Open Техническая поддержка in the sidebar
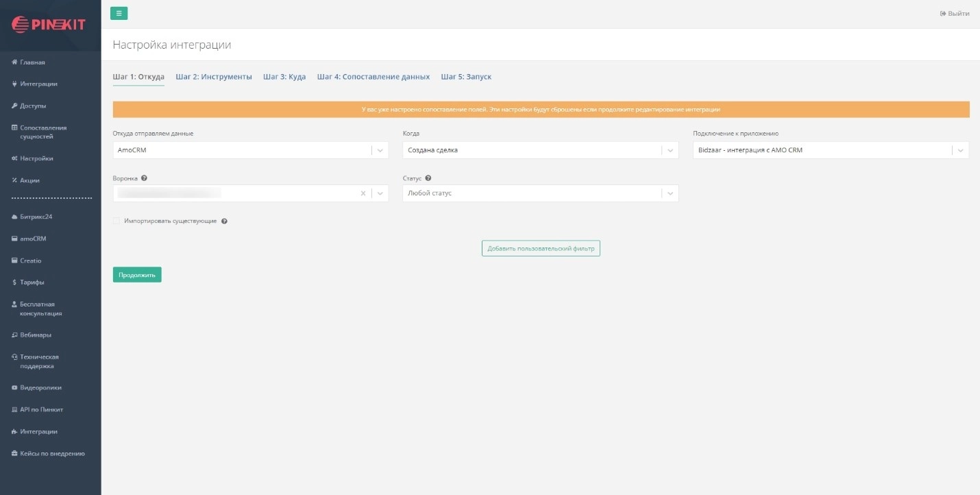The width and height of the screenshot is (980, 495). point(39,361)
